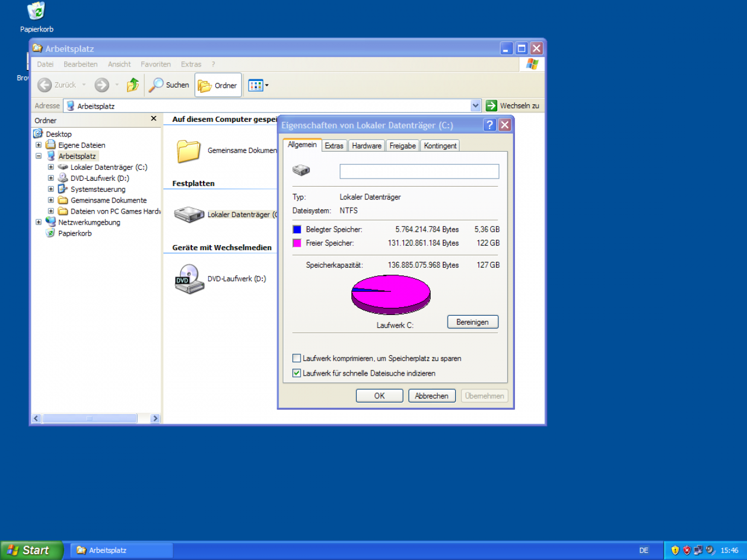Click the forward arrow toolbar icon
Viewport: 747px width, 560px height.
[x=102, y=85]
